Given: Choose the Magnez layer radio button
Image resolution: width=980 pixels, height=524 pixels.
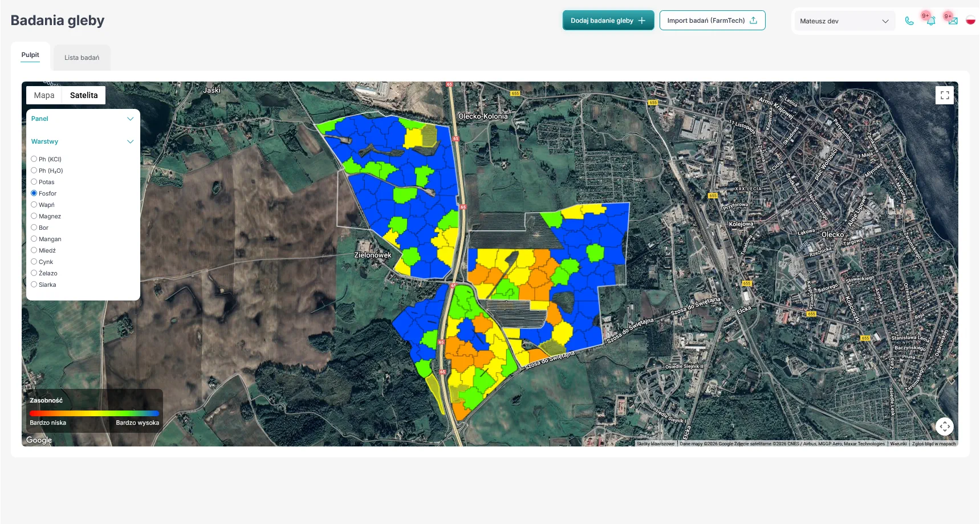Looking at the screenshot, I should point(34,216).
